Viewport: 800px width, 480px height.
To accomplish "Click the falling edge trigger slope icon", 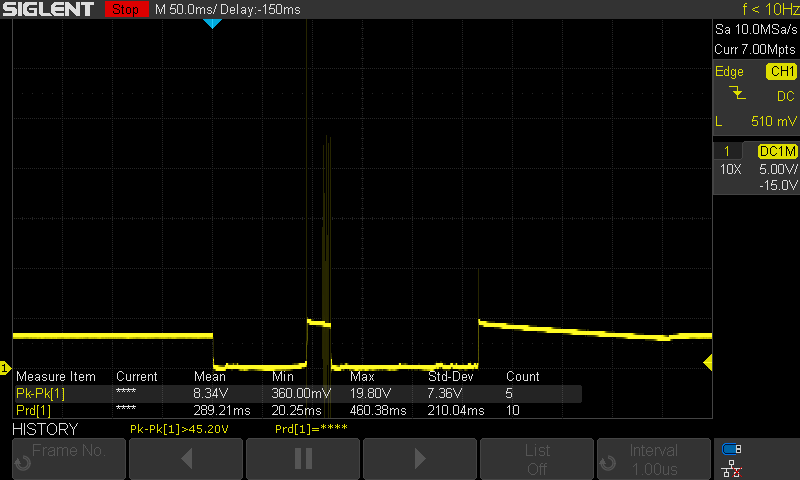I will [x=738, y=94].
